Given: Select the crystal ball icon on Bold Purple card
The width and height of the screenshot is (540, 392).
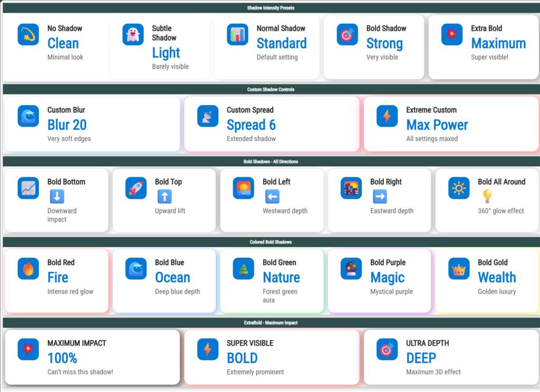Looking at the screenshot, I should coord(351,269).
